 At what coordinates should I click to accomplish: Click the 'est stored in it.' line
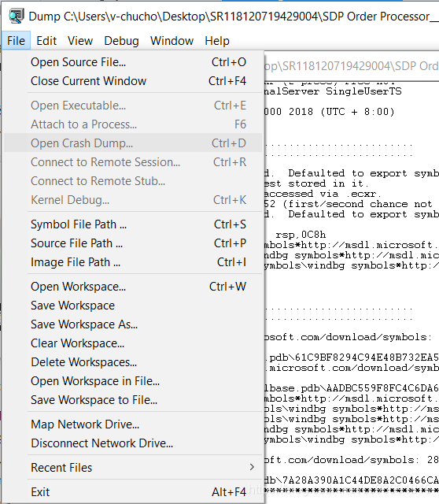pyautogui.click(x=316, y=183)
